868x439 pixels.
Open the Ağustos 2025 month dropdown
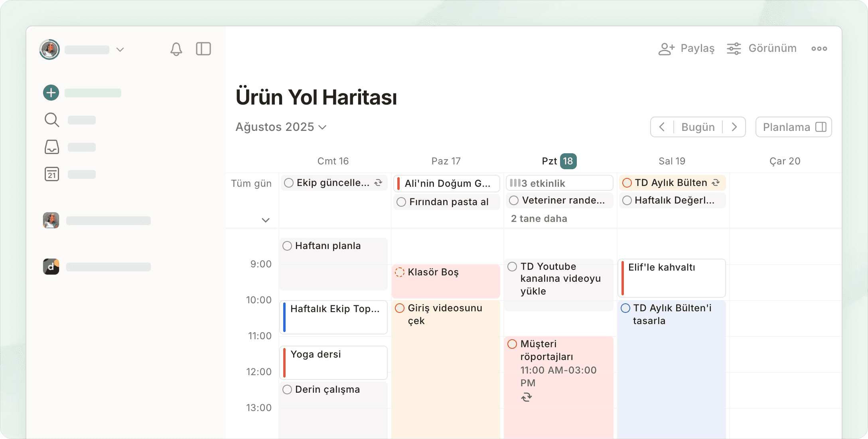click(x=281, y=127)
